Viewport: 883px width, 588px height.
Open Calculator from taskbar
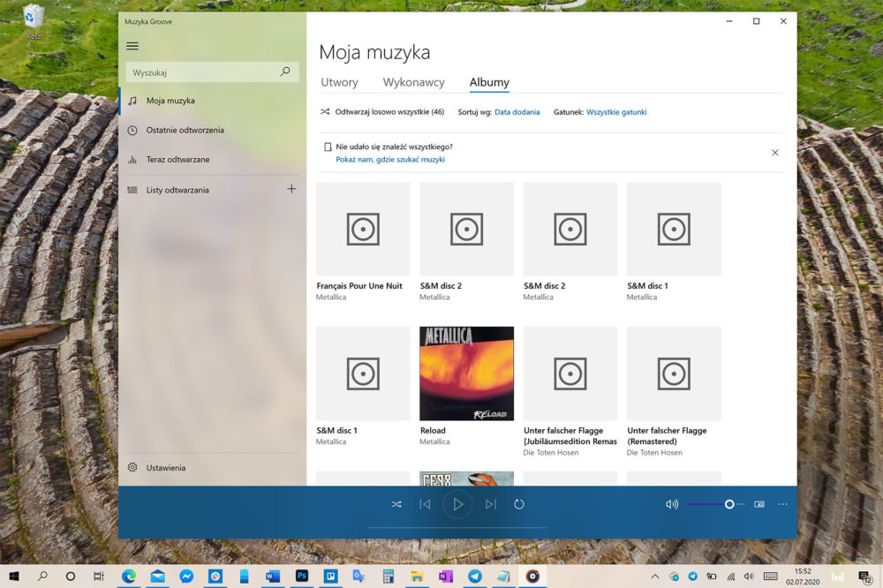388,577
